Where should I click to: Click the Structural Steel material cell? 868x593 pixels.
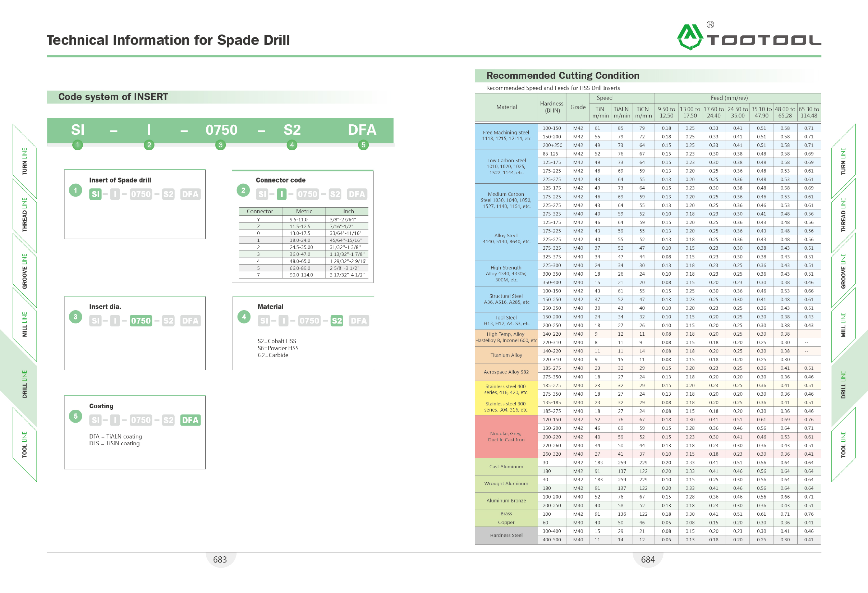[x=506, y=299]
